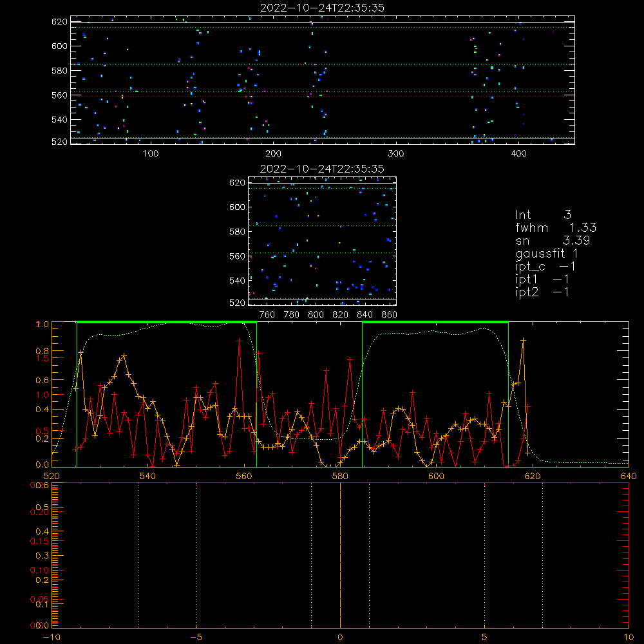Viewport: 644px width, 644px height.
Task: Click x-axis label 820 in middle panel
Action: [341, 315]
